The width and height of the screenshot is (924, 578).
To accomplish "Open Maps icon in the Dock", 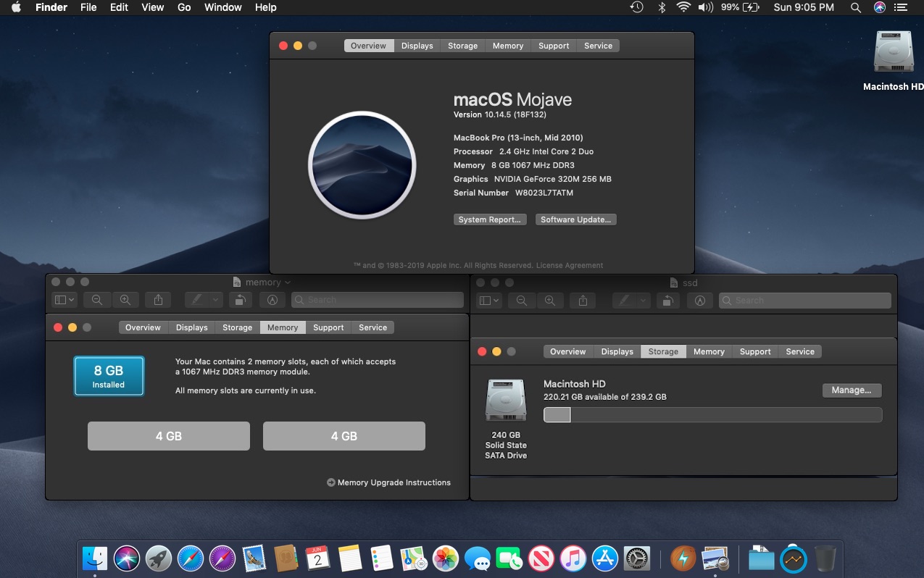I will [413, 558].
